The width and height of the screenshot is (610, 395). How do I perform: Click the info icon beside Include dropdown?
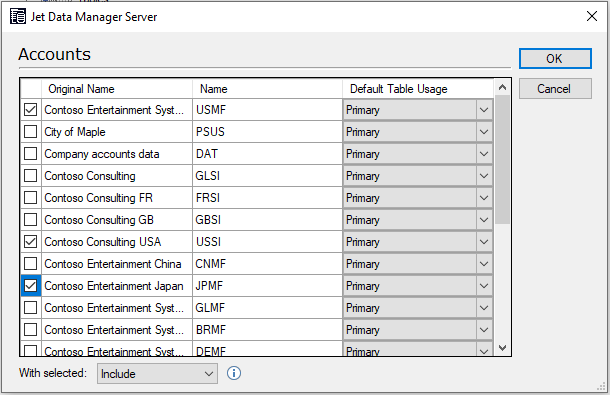pyautogui.click(x=234, y=373)
